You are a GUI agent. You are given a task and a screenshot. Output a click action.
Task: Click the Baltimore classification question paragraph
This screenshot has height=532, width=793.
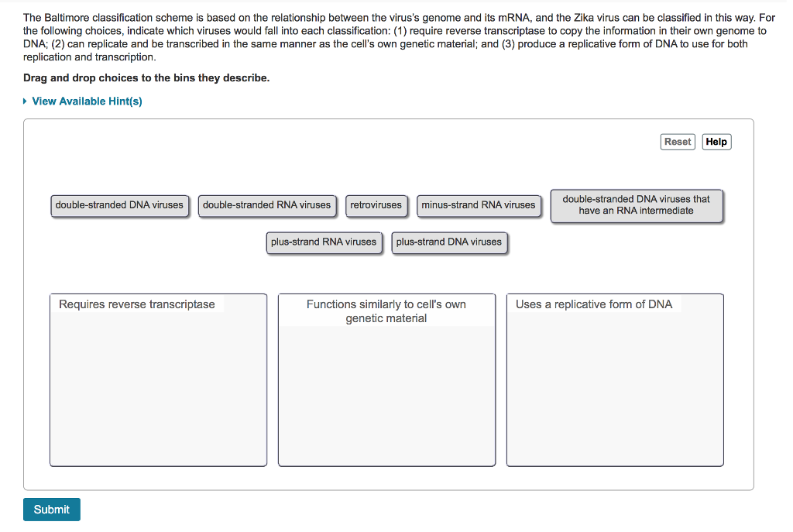coord(387,36)
